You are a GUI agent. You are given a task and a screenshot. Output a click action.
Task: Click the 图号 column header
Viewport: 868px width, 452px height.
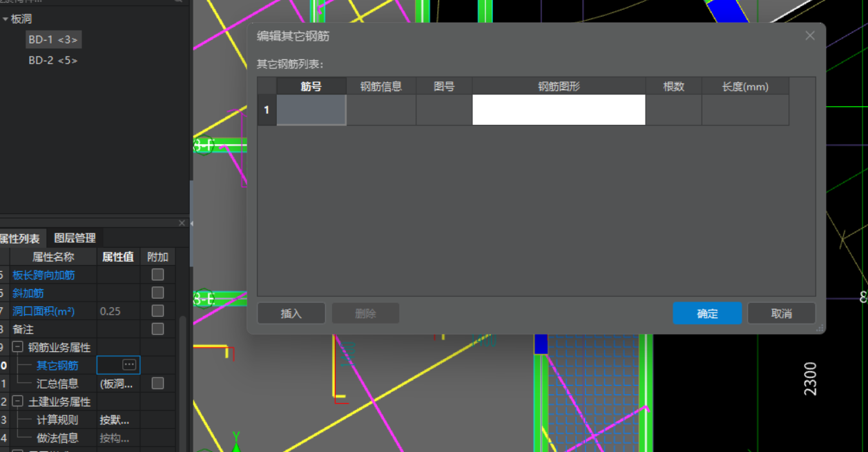pos(444,86)
